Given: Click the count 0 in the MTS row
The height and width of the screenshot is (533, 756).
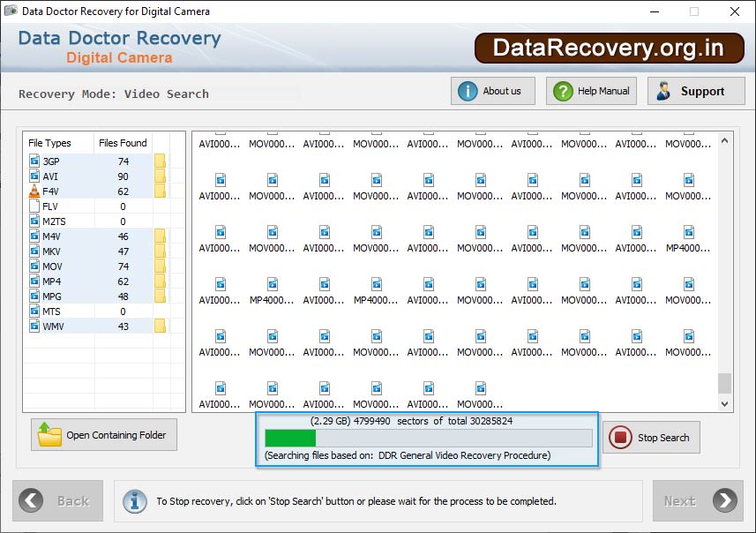Looking at the screenshot, I should [123, 312].
